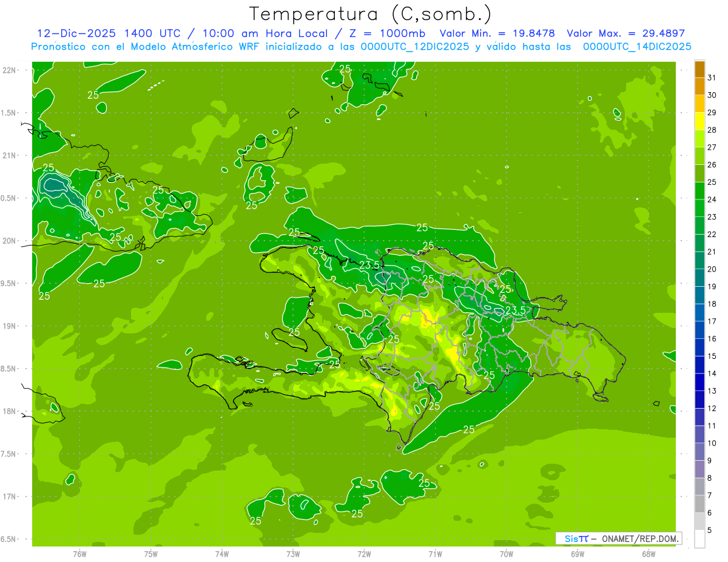
Task: Click the dark blue color scale swatch between 12 and 13
Action: pyautogui.click(x=699, y=400)
